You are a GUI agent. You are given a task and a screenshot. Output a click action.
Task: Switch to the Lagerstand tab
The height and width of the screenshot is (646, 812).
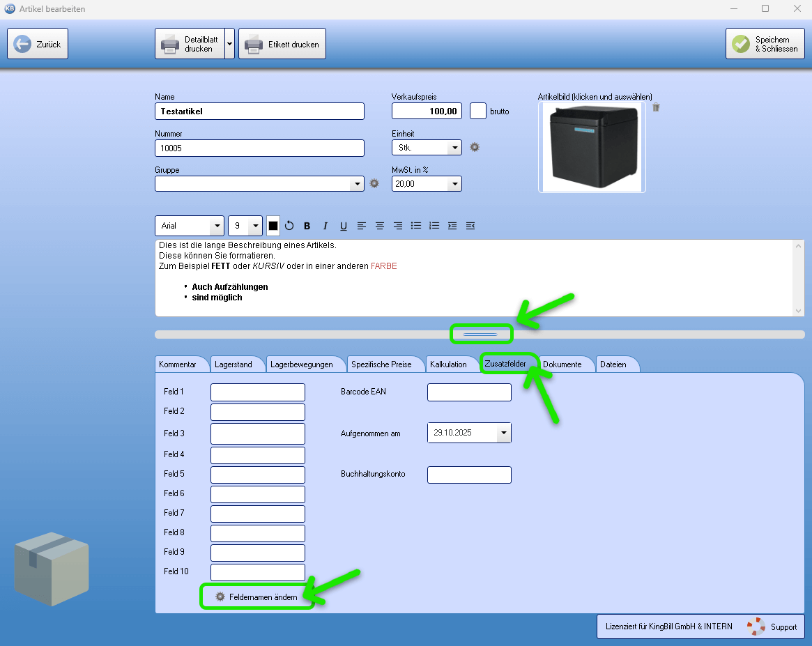pyautogui.click(x=233, y=364)
